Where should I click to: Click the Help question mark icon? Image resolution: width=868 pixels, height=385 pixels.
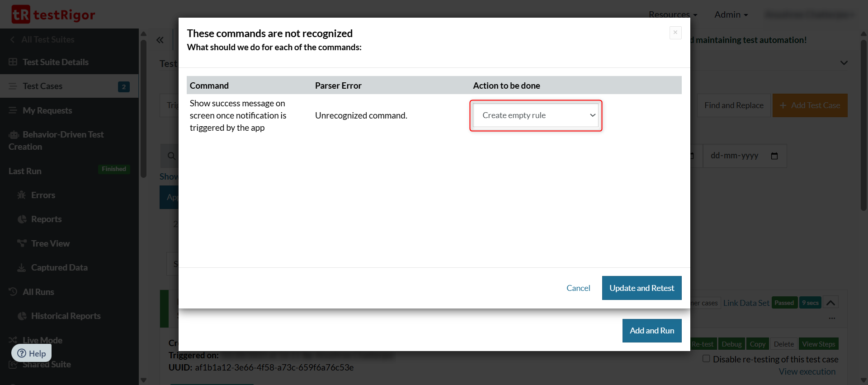tap(22, 353)
